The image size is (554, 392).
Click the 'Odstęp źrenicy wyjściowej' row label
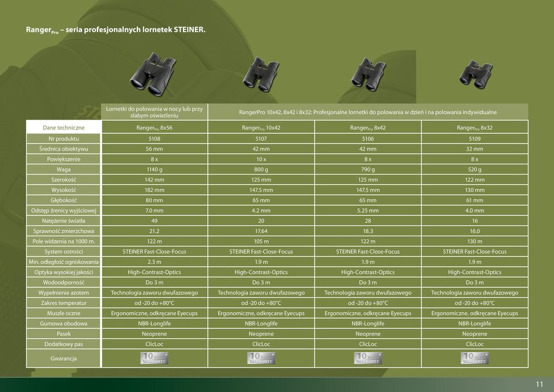63,210
